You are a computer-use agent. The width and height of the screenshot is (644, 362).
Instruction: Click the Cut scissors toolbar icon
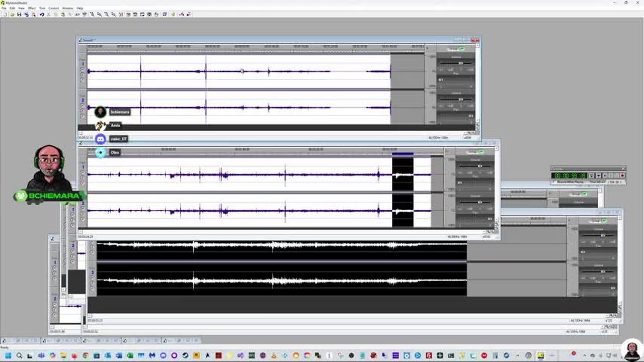tap(49, 15)
